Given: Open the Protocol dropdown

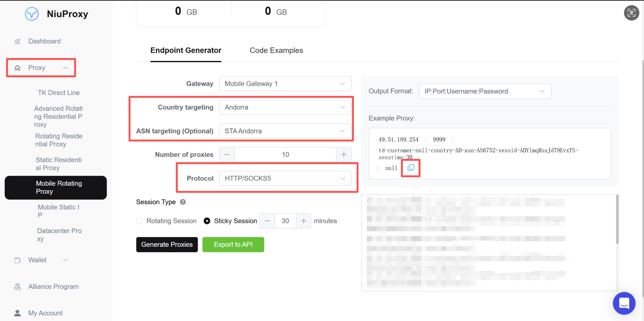Looking at the screenshot, I should pos(285,178).
